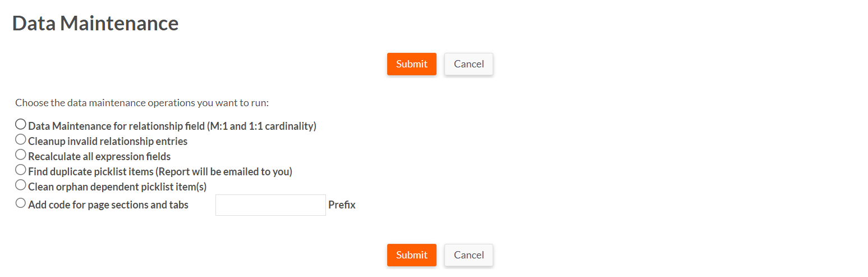This screenshot has height=277, width=868.
Task: Click the 'M:1 and 1:1 cardinality' label text
Action: point(262,126)
